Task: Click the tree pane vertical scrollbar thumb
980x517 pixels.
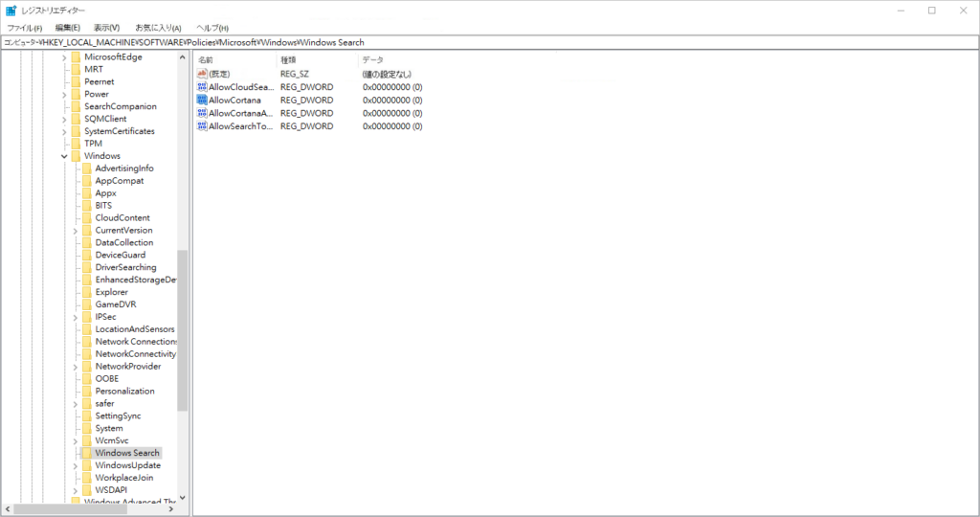Action: (183, 330)
